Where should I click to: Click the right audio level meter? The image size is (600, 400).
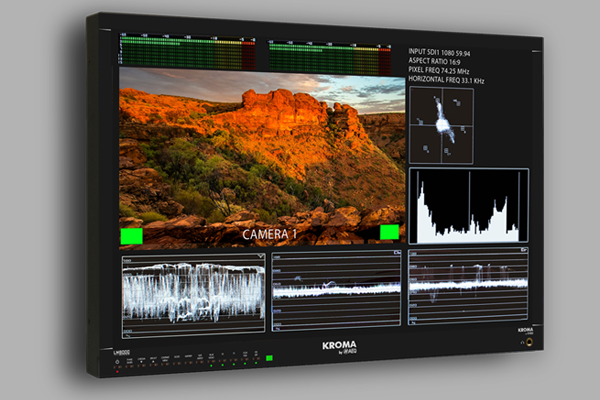pyautogui.click(x=328, y=57)
